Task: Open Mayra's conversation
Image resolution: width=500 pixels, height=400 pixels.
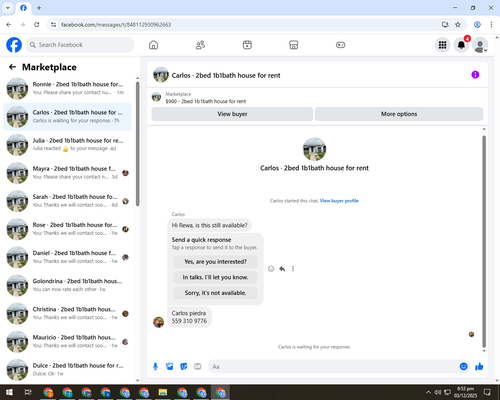Action: 67,173
